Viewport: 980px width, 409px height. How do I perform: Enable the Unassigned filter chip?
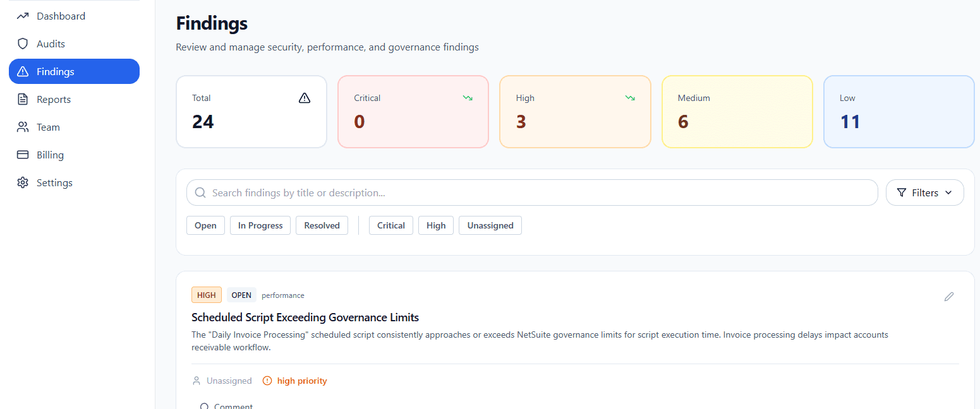tap(490, 225)
